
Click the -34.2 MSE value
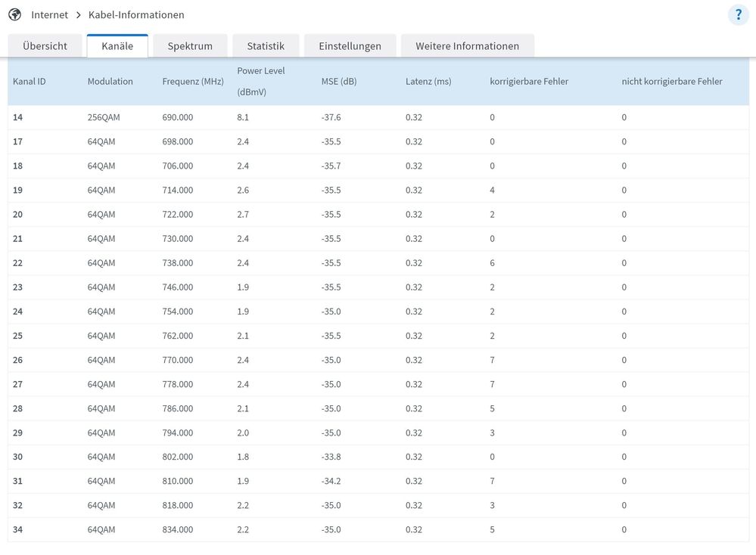331,481
